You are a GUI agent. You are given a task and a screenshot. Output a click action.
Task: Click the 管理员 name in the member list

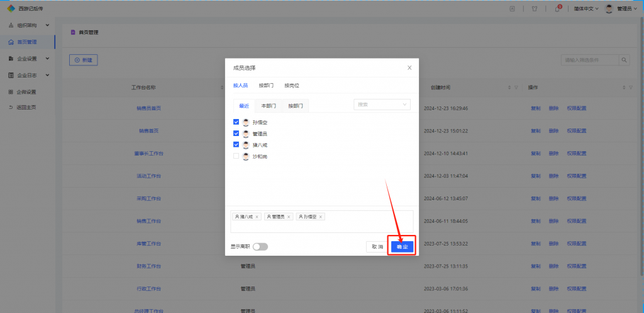click(260, 134)
